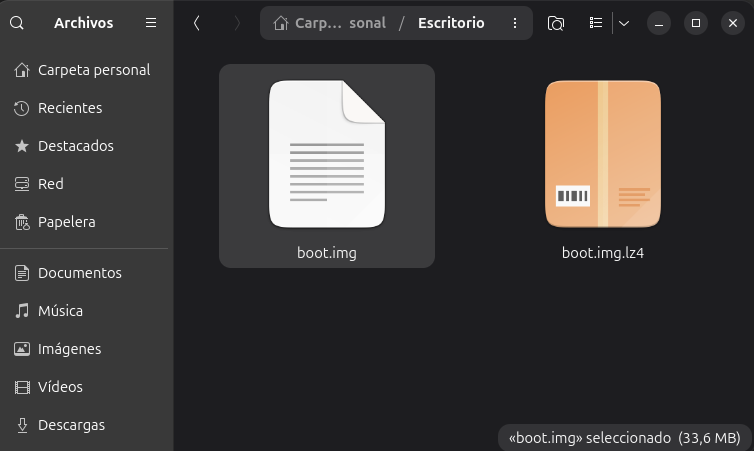754x451 pixels.
Task: Navigate to Imágenes folder
Action: coord(69,349)
